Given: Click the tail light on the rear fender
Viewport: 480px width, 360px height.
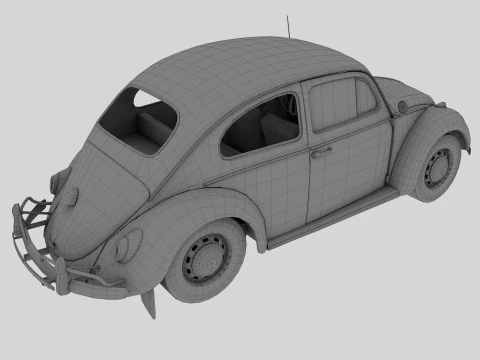Looking at the screenshot, I should [128, 245].
